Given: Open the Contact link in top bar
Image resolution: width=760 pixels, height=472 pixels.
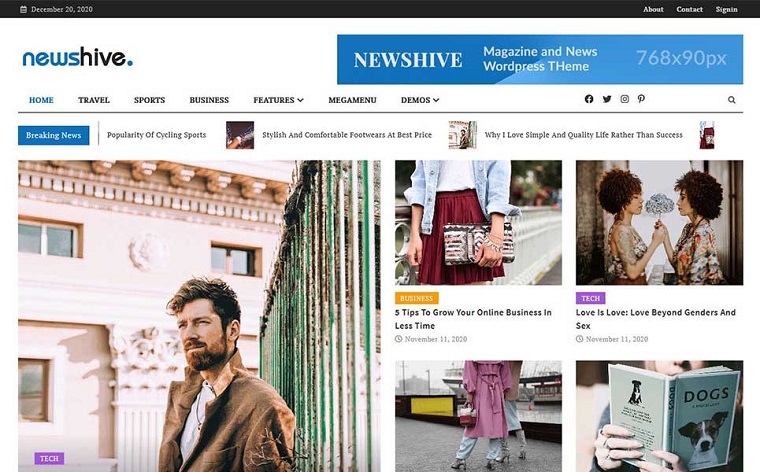Looking at the screenshot, I should (689, 9).
